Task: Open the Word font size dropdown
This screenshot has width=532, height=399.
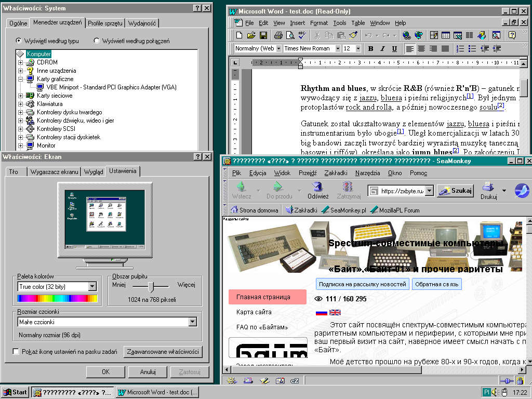Action: pos(358,48)
